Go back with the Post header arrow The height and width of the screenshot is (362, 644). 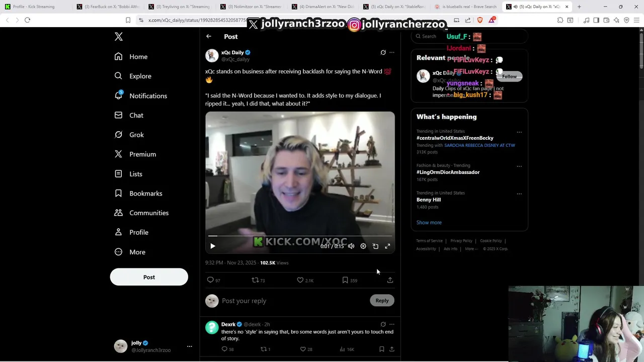point(209,36)
